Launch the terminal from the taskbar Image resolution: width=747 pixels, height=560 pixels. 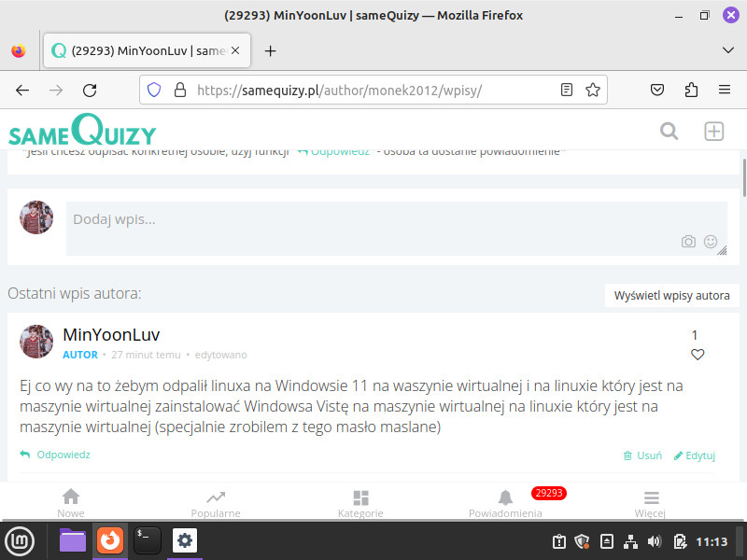pyautogui.click(x=148, y=540)
